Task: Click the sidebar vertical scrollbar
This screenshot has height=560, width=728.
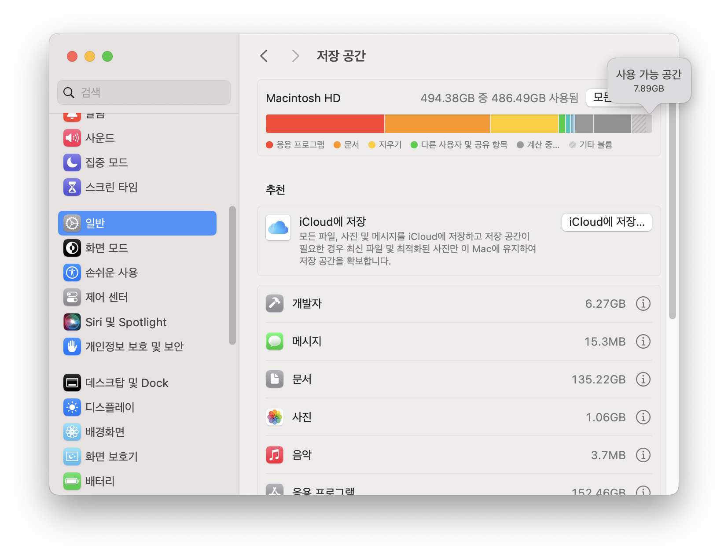Action: coord(232,276)
